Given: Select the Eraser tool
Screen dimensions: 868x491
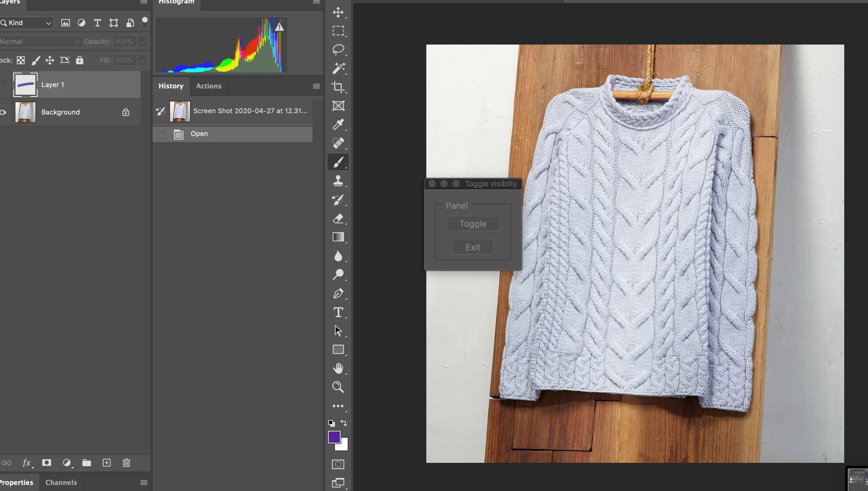Looking at the screenshot, I should point(338,218).
